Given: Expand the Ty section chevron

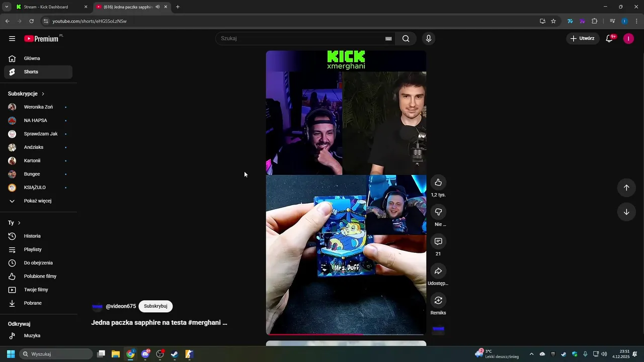Looking at the screenshot, I should point(19,223).
